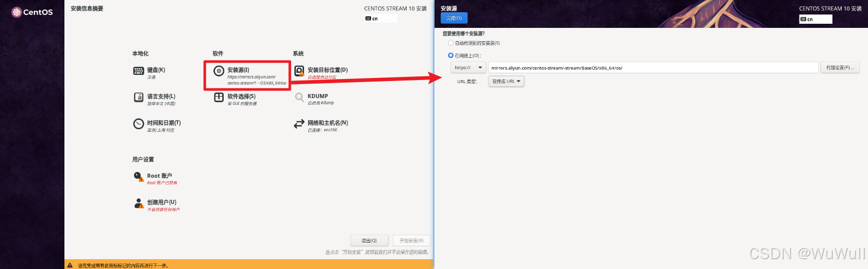Open the arrows icon for 网络和主机名

[299, 124]
